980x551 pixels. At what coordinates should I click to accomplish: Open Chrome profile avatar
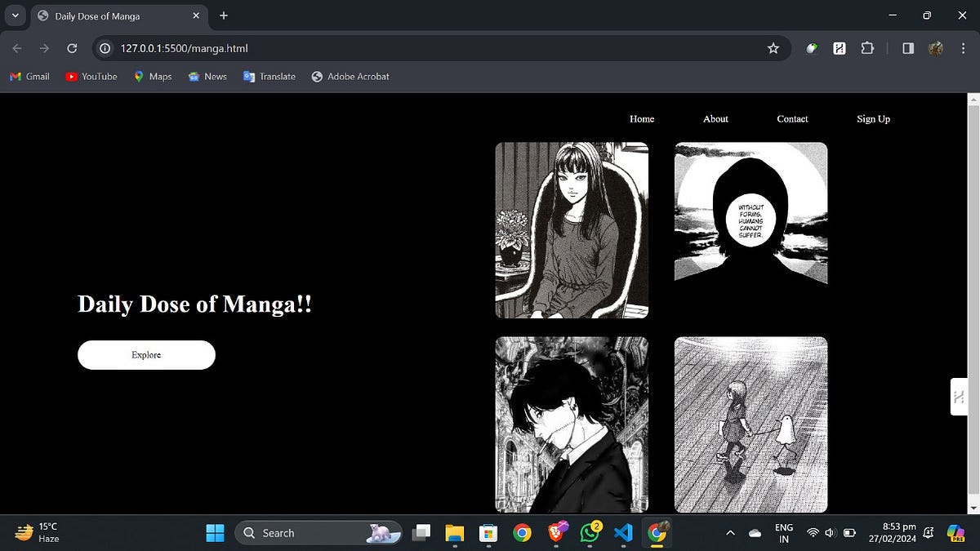936,48
